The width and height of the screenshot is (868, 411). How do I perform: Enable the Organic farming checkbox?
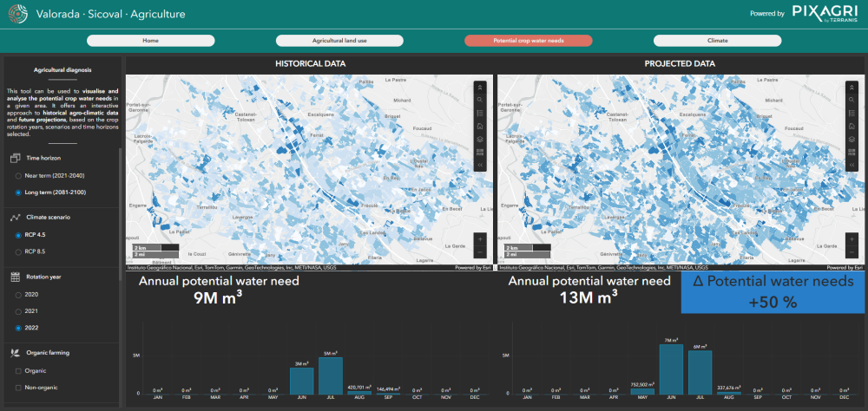pyautogui.click(x=19, y=370)
